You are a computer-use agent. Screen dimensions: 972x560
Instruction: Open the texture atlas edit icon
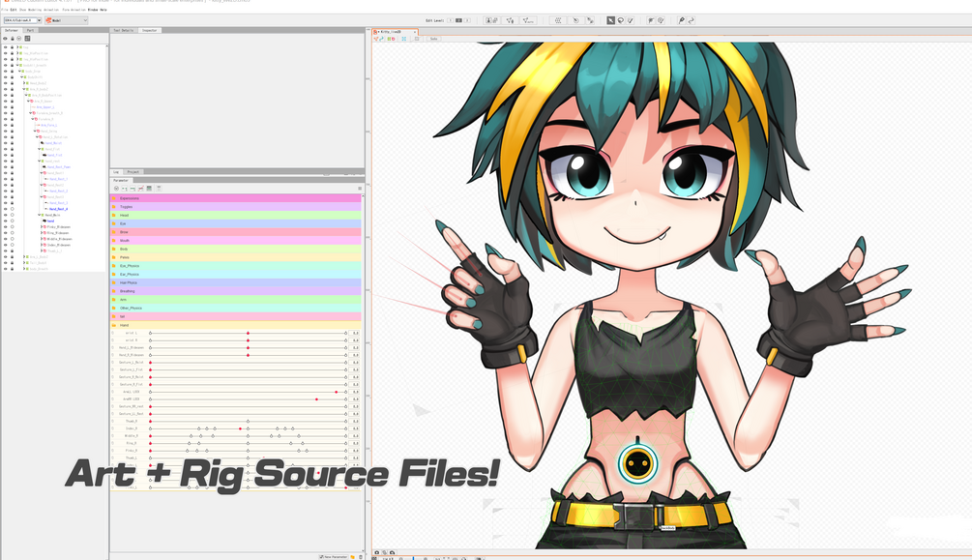point(491,20)
